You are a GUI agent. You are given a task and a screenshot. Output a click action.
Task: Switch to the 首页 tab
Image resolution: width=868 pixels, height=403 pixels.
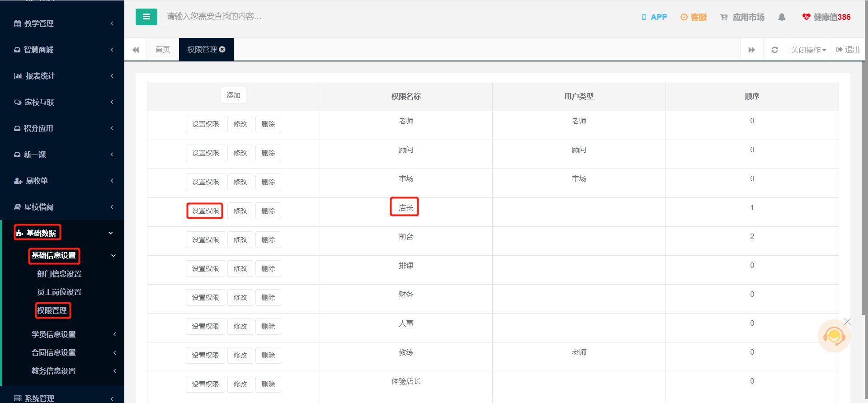(163, 49)
